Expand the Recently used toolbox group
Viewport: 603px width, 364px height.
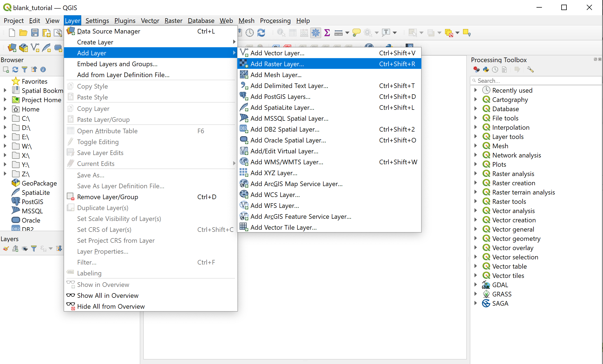tap(476, 90)
